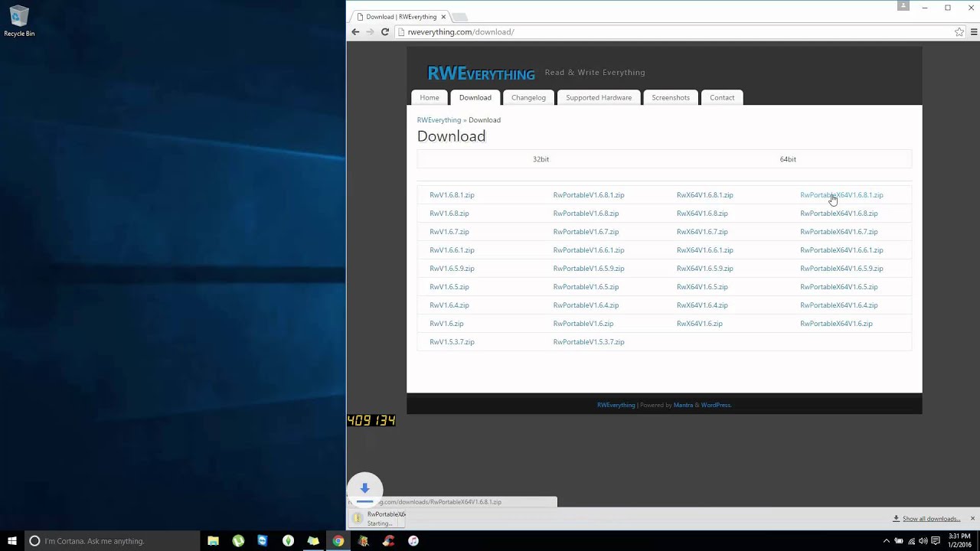Download RwV1.5.3.7.zip
This screenshot has width=980, height=551.
pos(452,342)
